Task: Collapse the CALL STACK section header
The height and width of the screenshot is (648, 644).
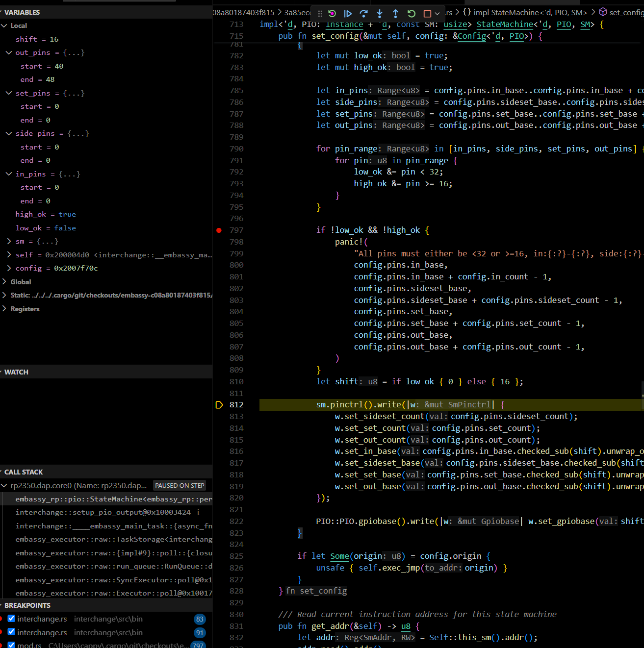Action: [x=24, y=472]
